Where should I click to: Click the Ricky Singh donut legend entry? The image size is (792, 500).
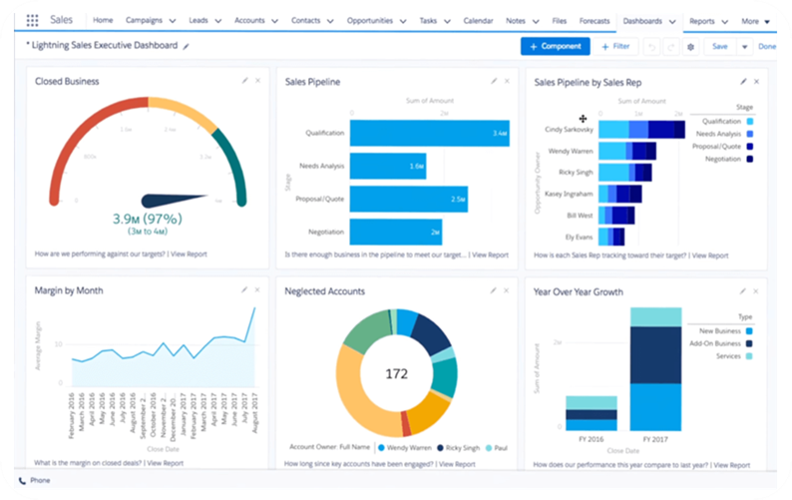pos(458,448)
